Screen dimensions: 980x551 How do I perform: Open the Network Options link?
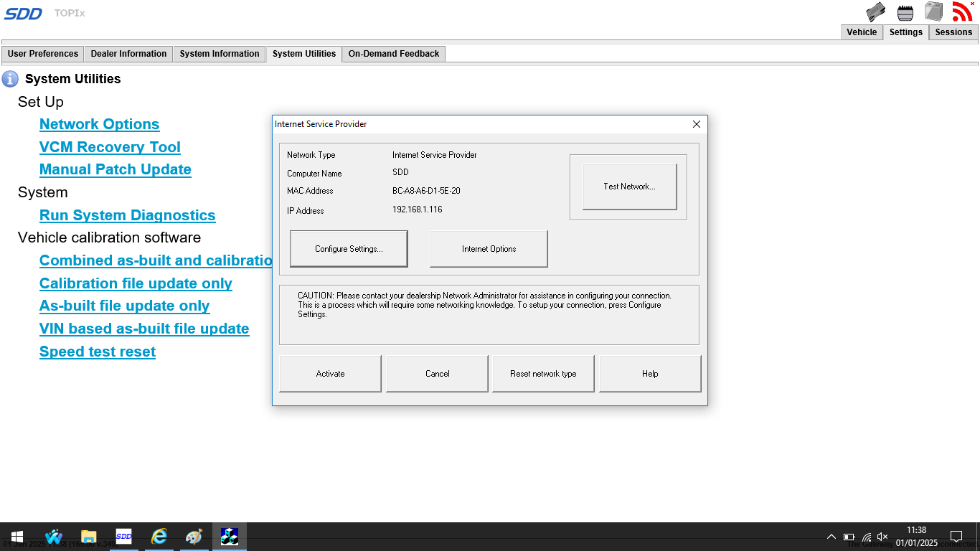[99, 124]
